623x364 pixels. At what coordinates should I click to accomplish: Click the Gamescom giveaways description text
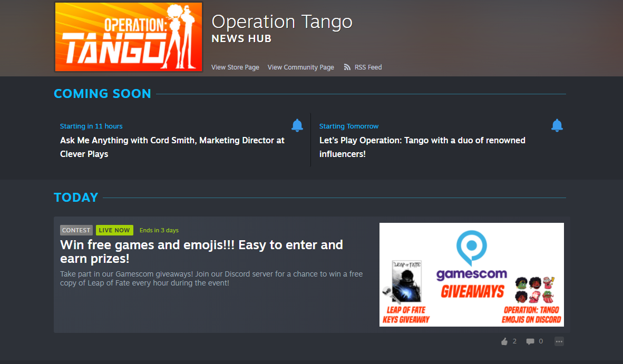[211, 279]
